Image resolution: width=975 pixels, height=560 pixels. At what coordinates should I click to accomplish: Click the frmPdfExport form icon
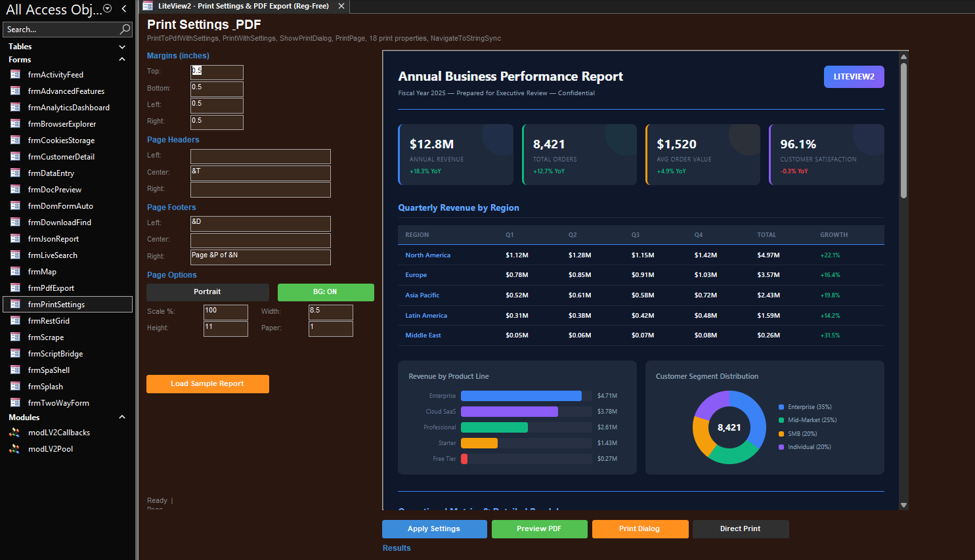(x=15, y=288)
